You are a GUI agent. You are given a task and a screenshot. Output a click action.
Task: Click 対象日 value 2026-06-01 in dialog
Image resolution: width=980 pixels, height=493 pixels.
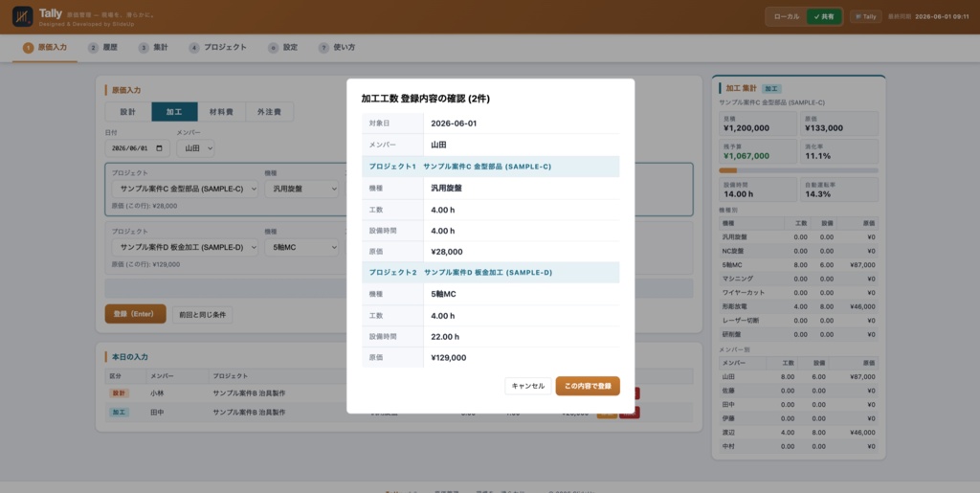[454, 123]
